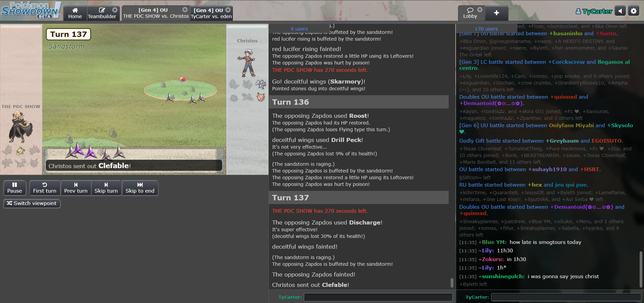Open the RU battle hex vs jeu qui pue

[x=524, y=185]
